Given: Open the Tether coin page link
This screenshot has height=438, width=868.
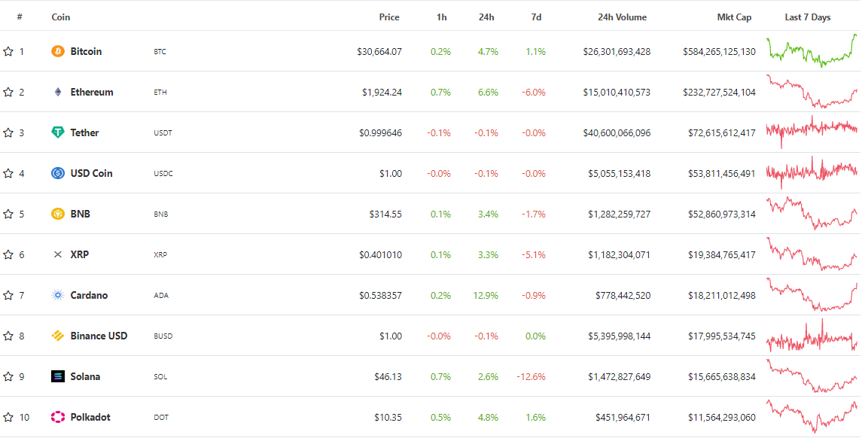Looking at the screenshot, I should pos(85,133).
